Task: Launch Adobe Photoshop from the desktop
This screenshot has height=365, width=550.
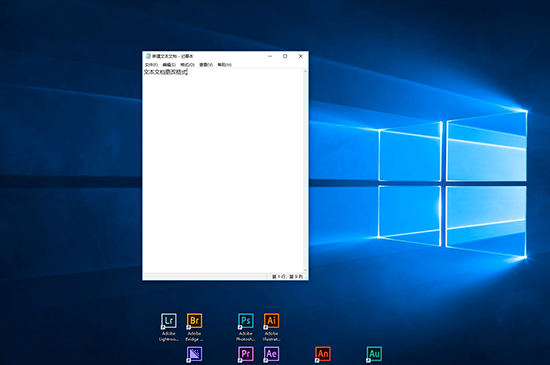Action: tap(246, 327)
